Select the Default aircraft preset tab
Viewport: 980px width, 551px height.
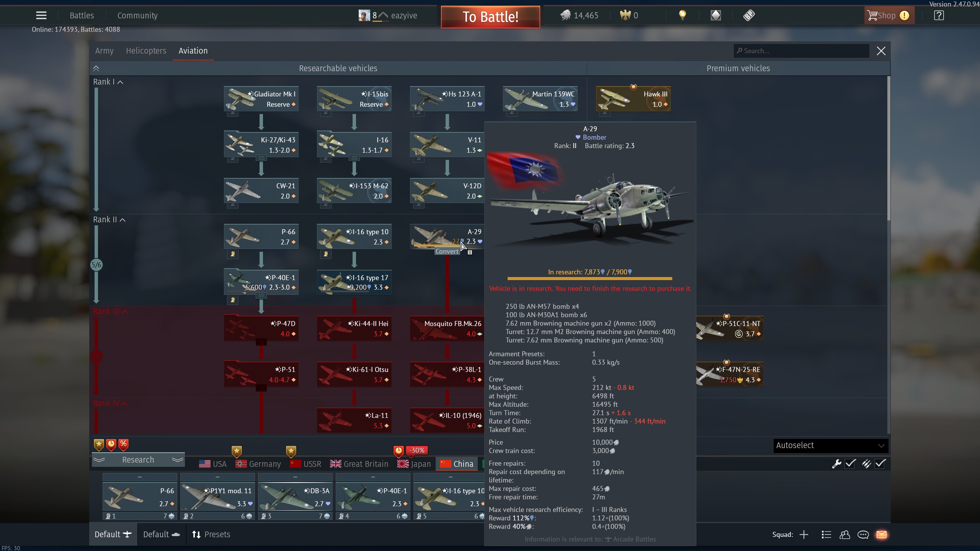click(113, 535)
